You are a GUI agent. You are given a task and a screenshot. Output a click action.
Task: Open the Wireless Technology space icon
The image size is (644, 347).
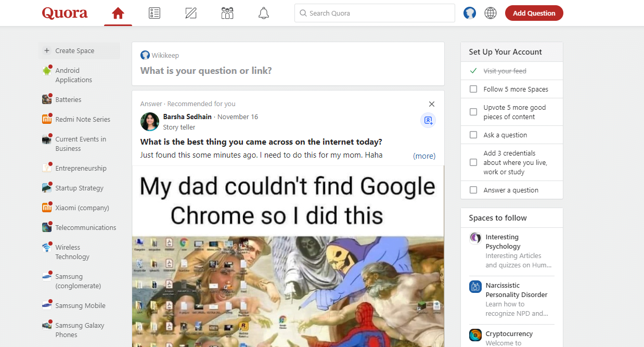click(x=47, y=247)
